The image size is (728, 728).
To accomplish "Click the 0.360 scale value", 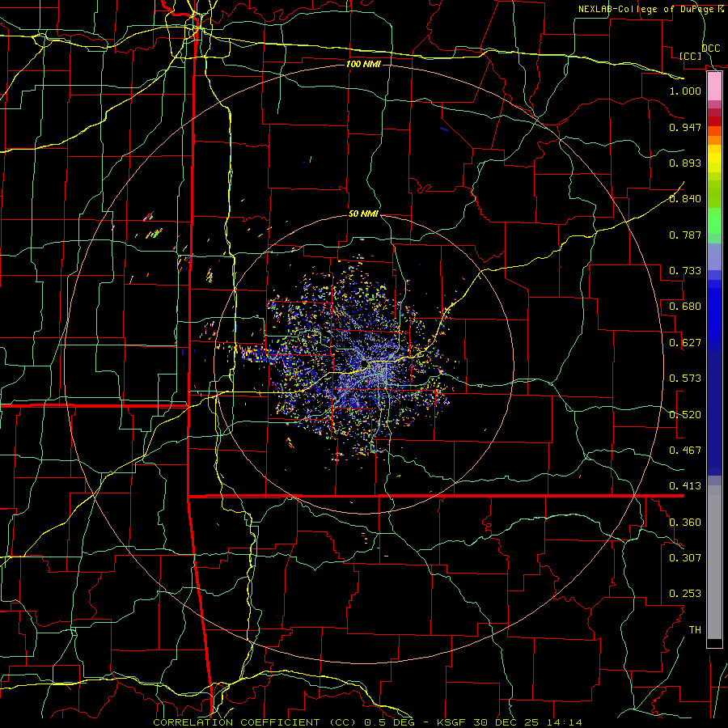I will (685, 523).
